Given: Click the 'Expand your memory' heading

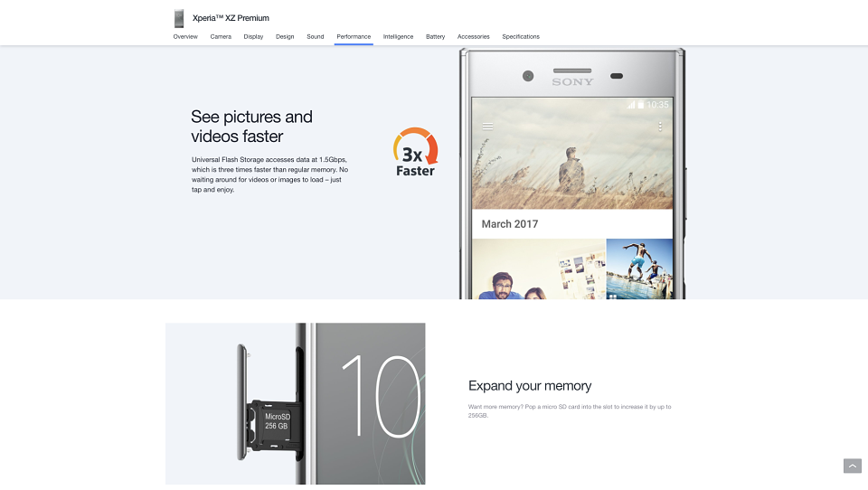Looking at the screenshot, I should 530,386.
